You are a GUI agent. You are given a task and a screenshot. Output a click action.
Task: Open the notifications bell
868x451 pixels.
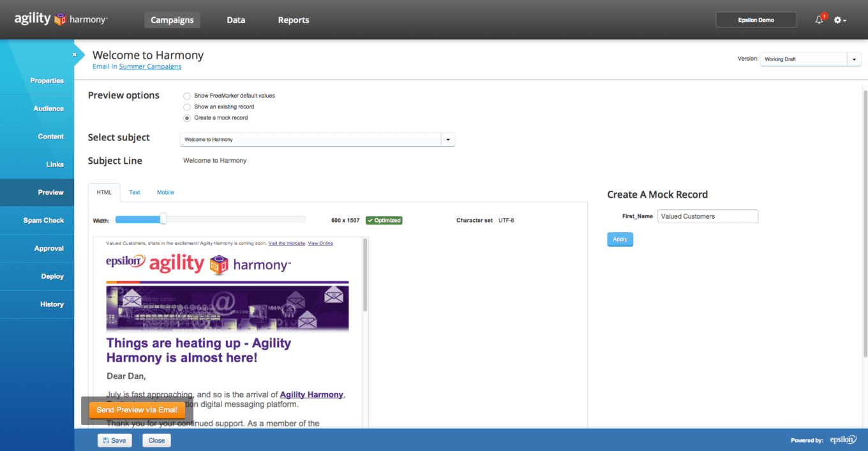pyautogui.click(x=820, y=20)
